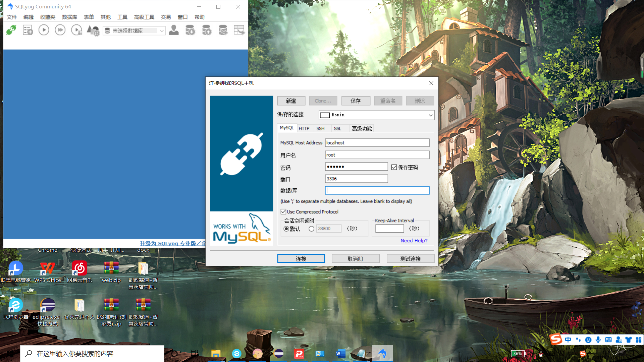The image size is (644, 362).
Task: Click the refresh objects shapes icon
Action: point(93,31)
